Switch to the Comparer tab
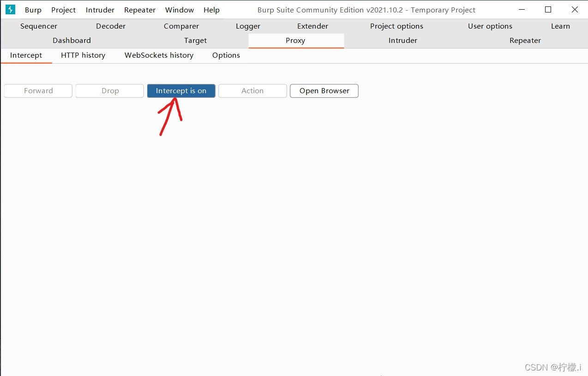The height and width of the screenshot is (376, 588). (x=181, y=26)
